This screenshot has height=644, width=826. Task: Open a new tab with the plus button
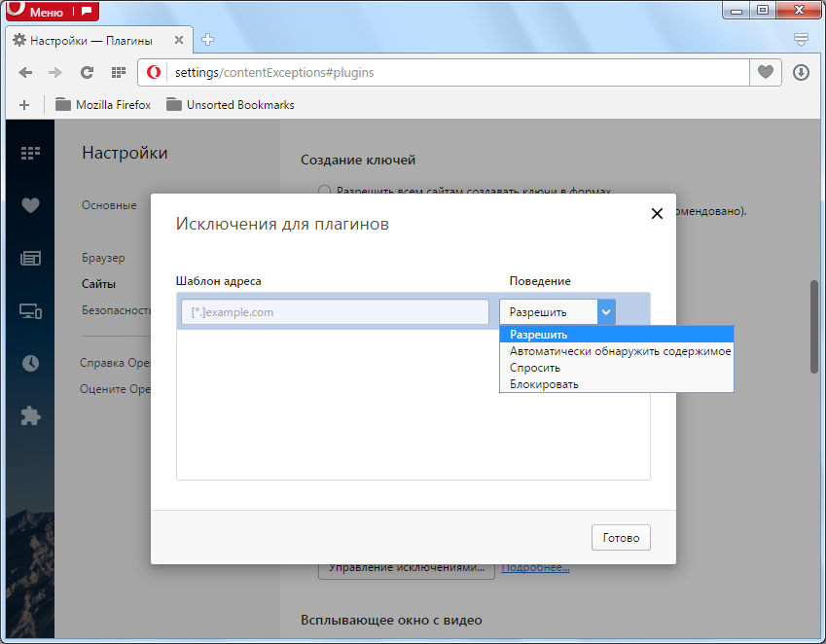tap(207, 40)
